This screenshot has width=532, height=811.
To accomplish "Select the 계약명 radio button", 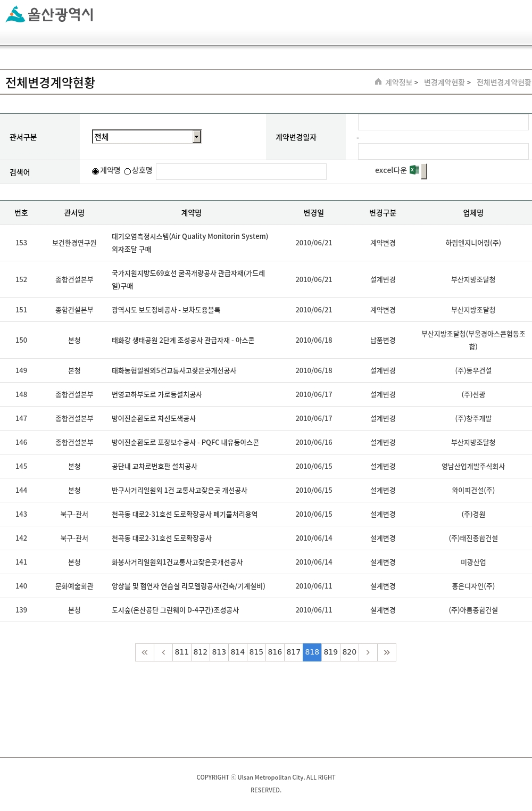I will pyautogui.click(x=96, y=171).
